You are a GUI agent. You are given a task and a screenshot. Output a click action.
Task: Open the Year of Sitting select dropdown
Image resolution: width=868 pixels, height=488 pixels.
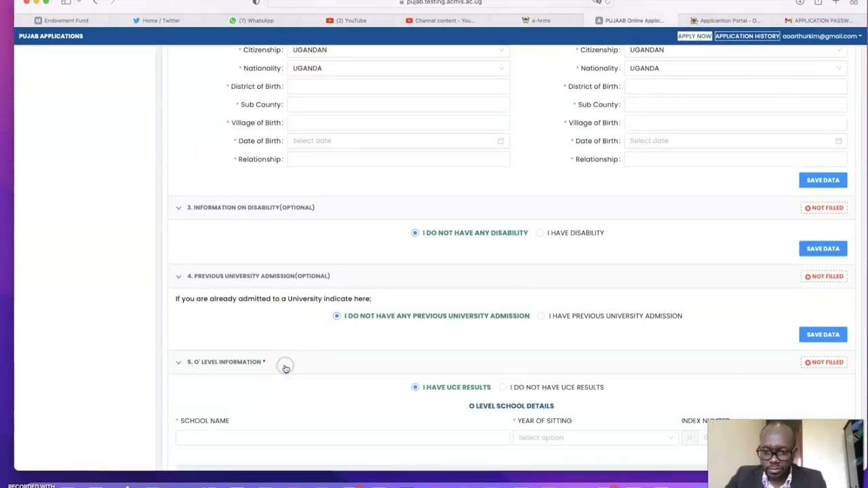click(x=595, y=438)
